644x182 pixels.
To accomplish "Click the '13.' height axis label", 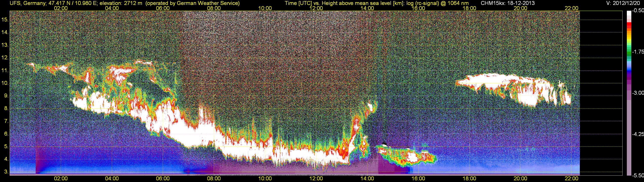I will pyautogui.click(x=5, y=45).
